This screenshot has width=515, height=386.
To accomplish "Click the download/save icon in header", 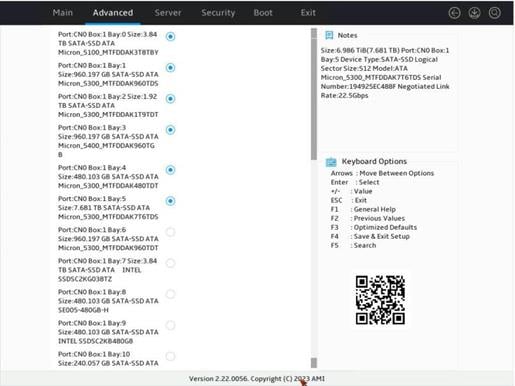I will click(x=474, y=13).
